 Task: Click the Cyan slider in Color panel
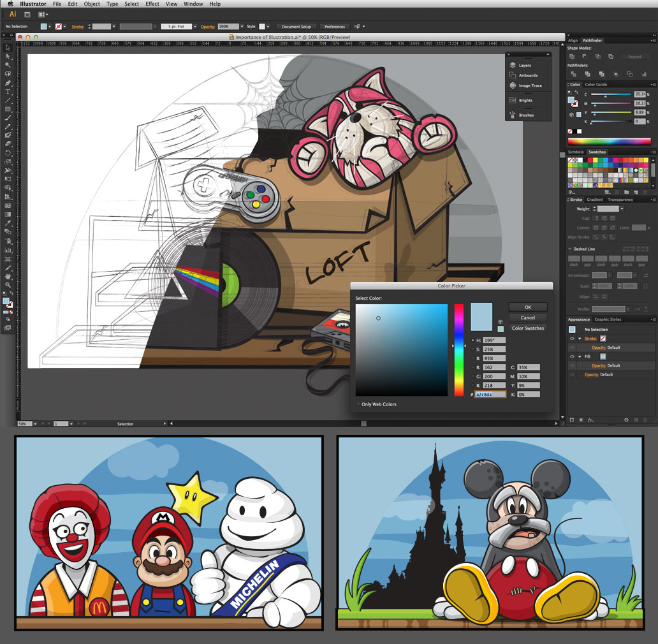point(611,95)
